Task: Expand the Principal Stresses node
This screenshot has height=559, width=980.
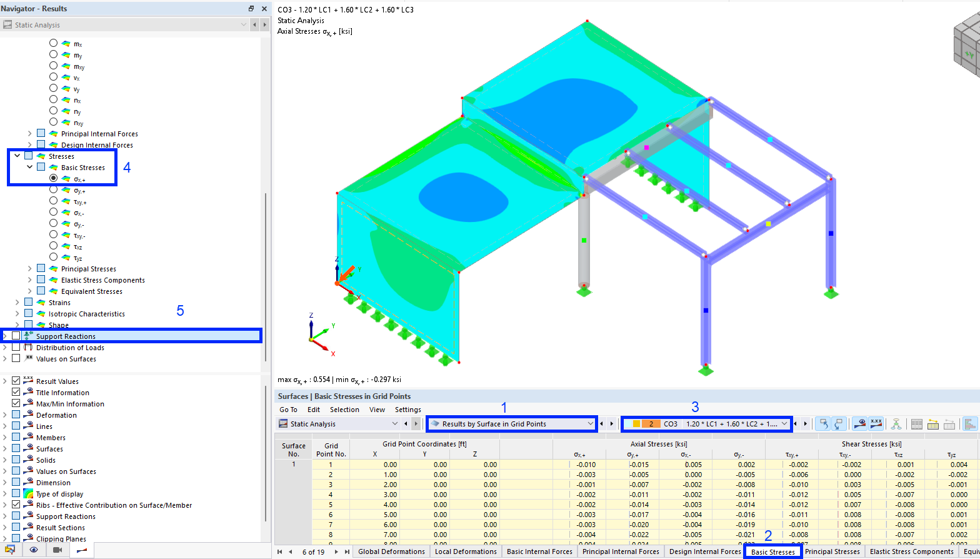Action: pyautogui.click(x=29, y=268)
